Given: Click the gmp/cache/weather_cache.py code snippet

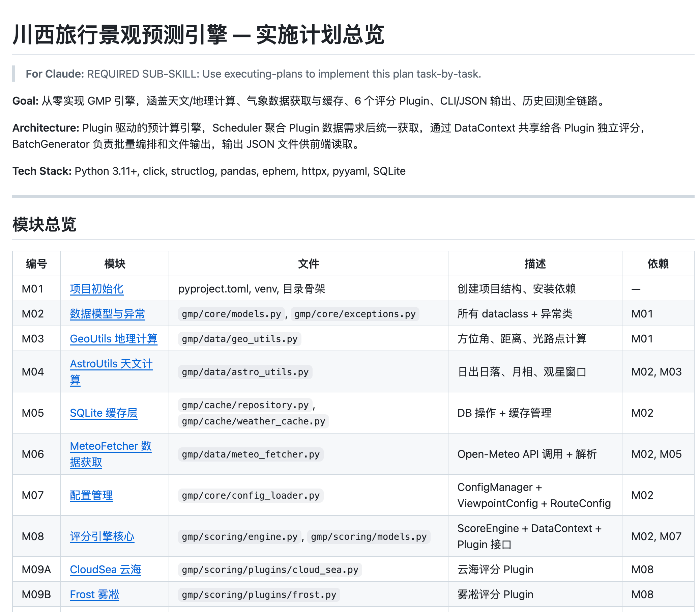Looking at the screenshot, I should point(253,421).
